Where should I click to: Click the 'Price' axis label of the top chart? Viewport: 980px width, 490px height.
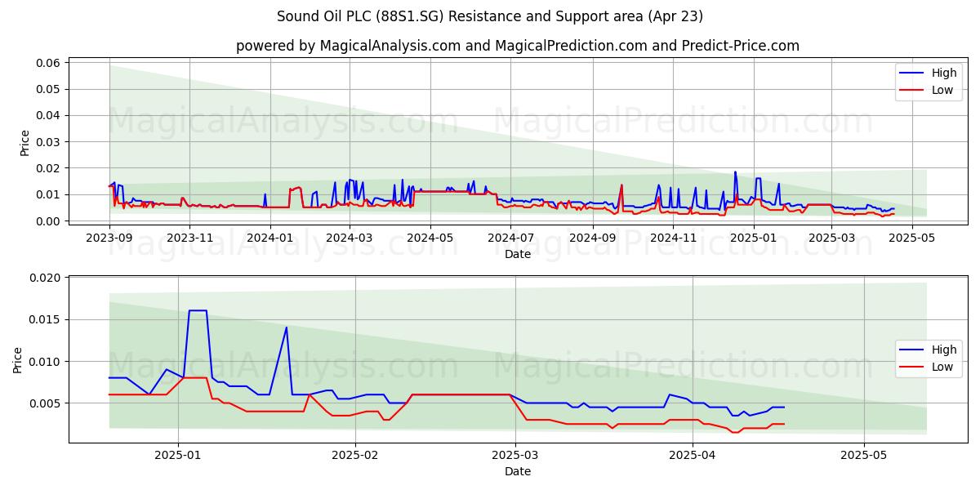(24, 143)
